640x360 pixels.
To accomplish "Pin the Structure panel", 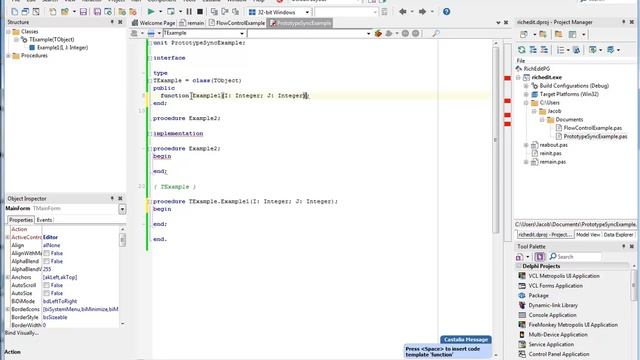I will pyautogui.click(x=112, y=22).
